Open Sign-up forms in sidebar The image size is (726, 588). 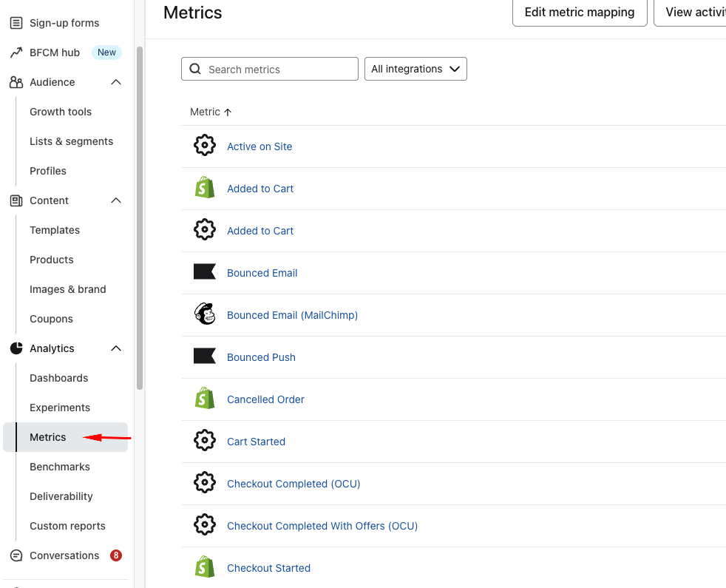click(64, 23)
